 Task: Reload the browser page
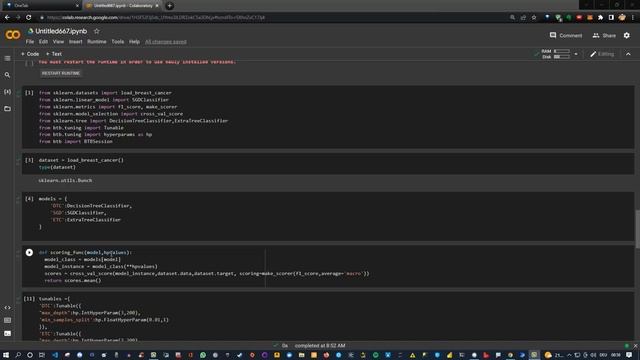tap(29, 18)
